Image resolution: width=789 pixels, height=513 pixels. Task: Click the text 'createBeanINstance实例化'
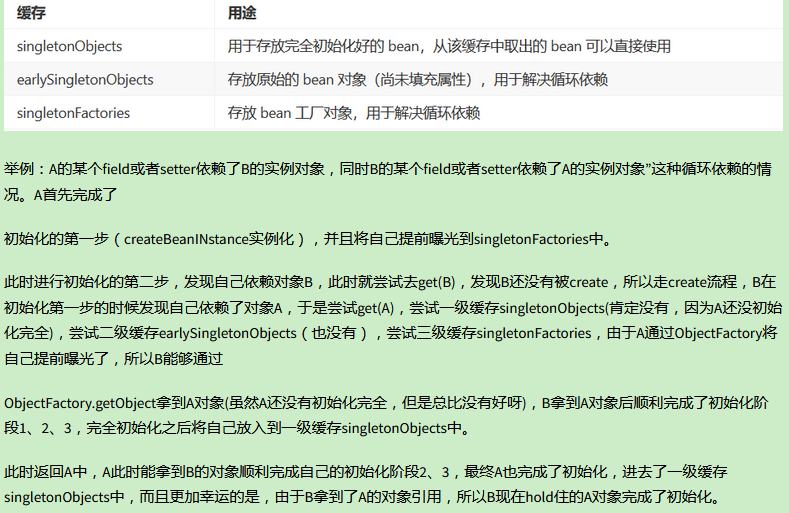[209, 239]
